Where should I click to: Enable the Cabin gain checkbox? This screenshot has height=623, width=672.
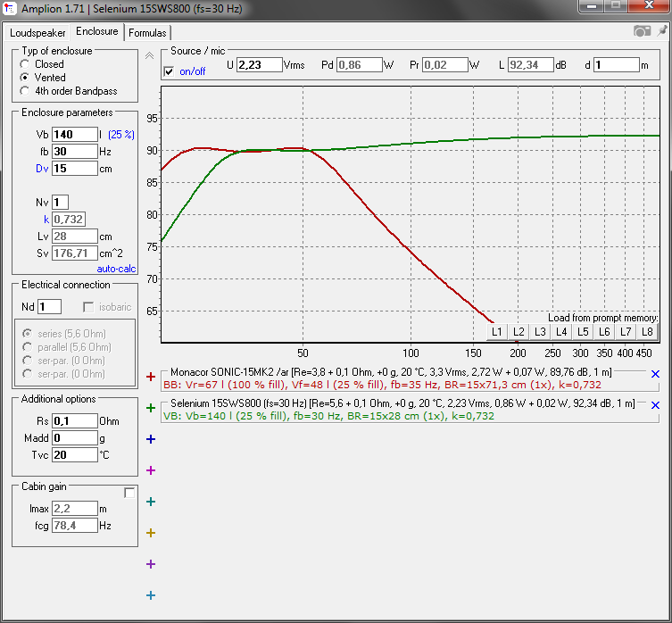[129, 493]
